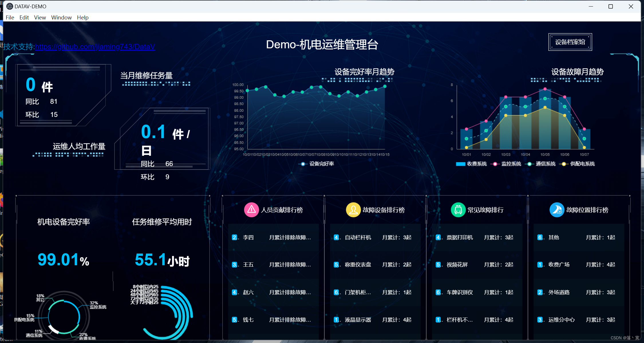The height and width of the screenshot is (343, 644).
Task: Click the 10/01 bar in fault trend chart
Action: tap(466, 139)
